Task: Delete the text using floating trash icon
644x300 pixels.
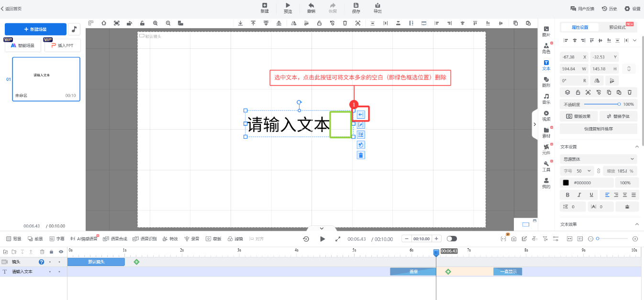Action: pyautogui.click(x=361, y=155)
